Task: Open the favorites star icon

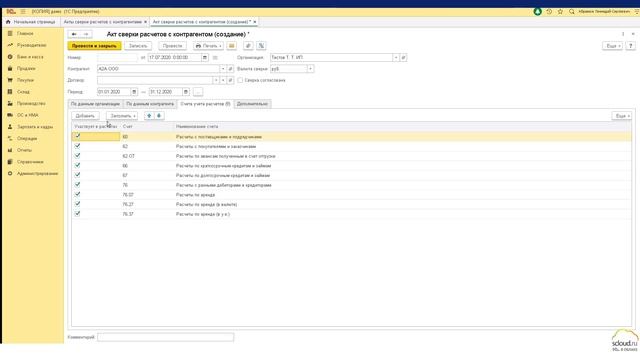Action: [x=560, y=11]
